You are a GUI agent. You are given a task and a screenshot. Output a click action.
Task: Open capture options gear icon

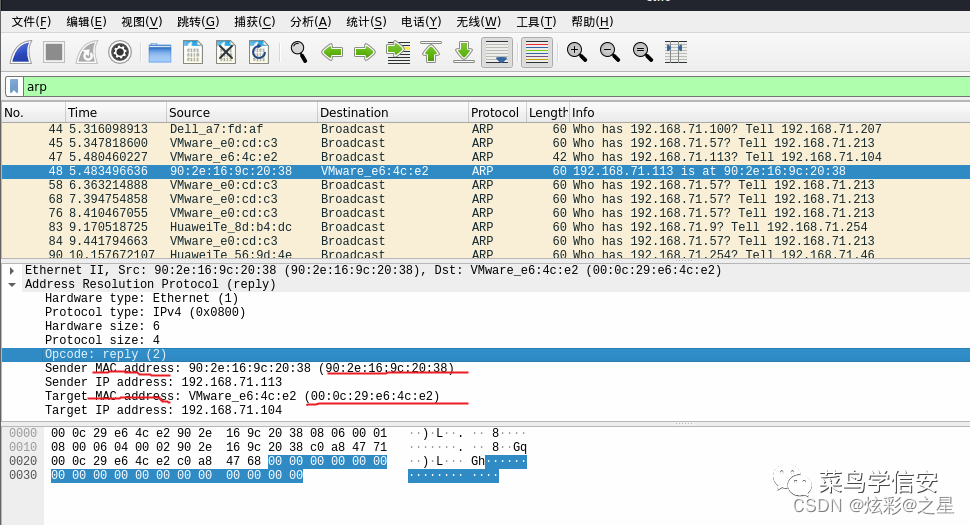(119, 52)
